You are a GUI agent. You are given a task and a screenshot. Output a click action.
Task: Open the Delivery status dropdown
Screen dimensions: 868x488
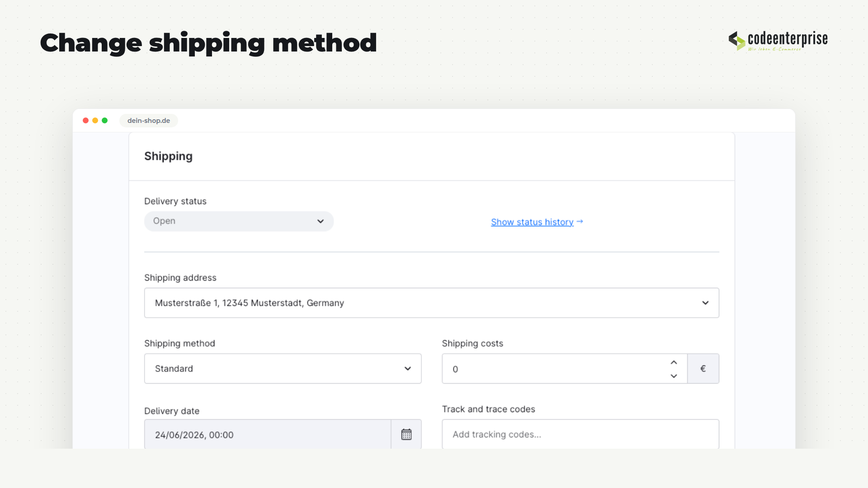point(239,221)
